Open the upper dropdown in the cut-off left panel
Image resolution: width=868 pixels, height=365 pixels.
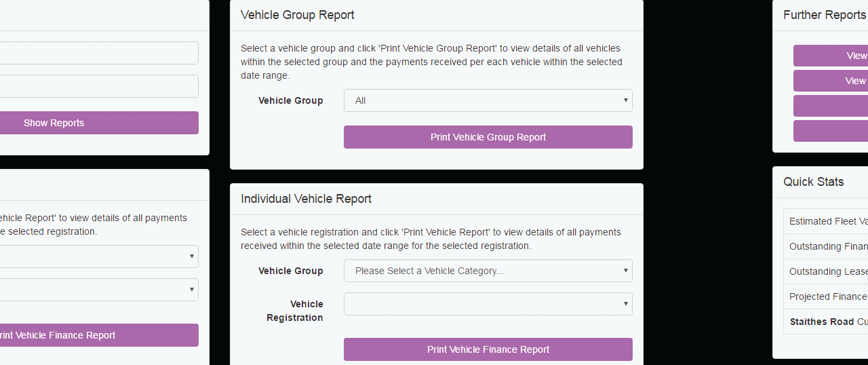[x=99, y=256]
